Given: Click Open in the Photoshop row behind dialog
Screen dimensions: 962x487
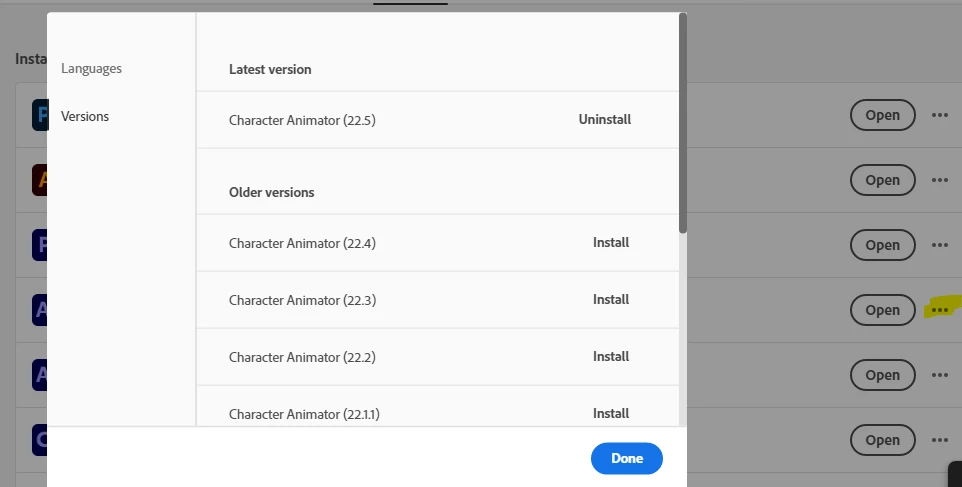Looking at the screenshot, I should (x=882, y=115).
